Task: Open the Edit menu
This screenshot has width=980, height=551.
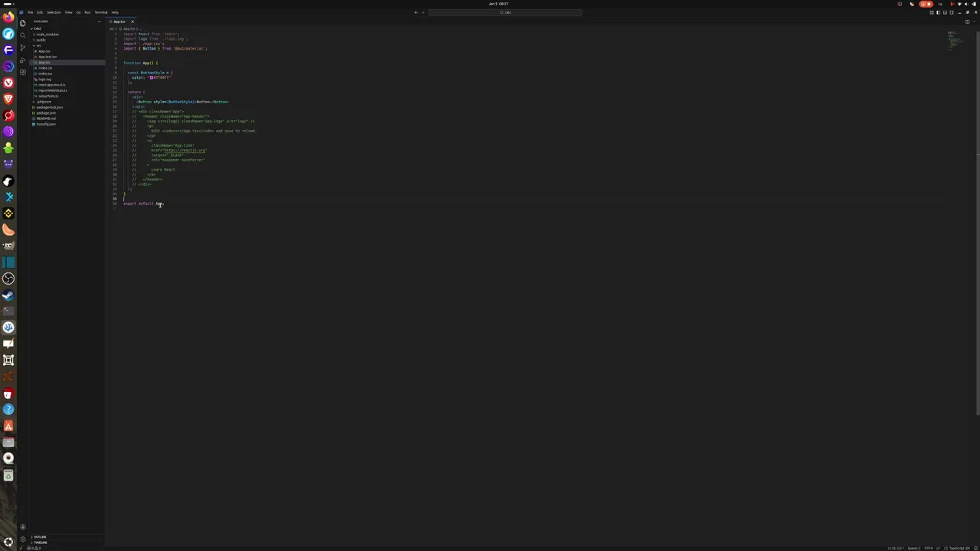Action: (40, 12)
